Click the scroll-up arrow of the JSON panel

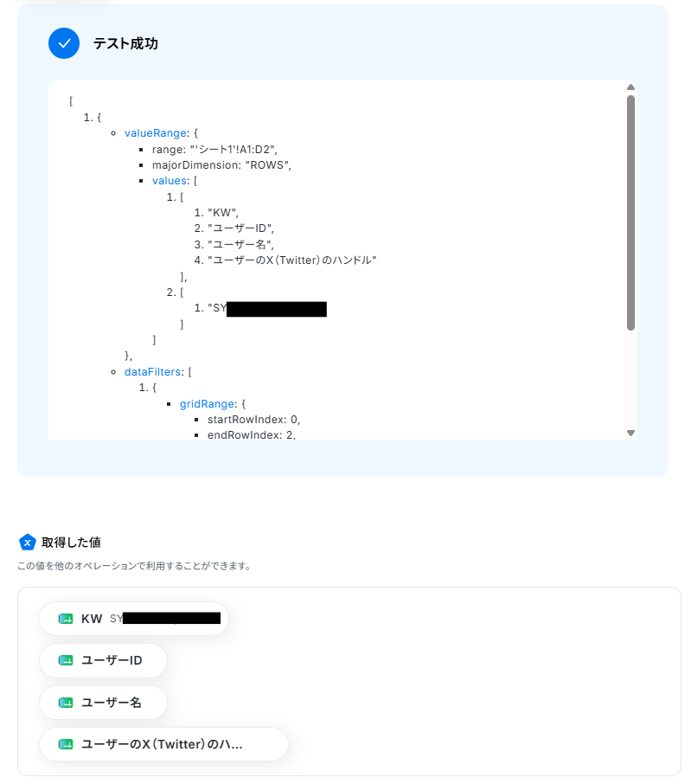click(x=630, y=87)
